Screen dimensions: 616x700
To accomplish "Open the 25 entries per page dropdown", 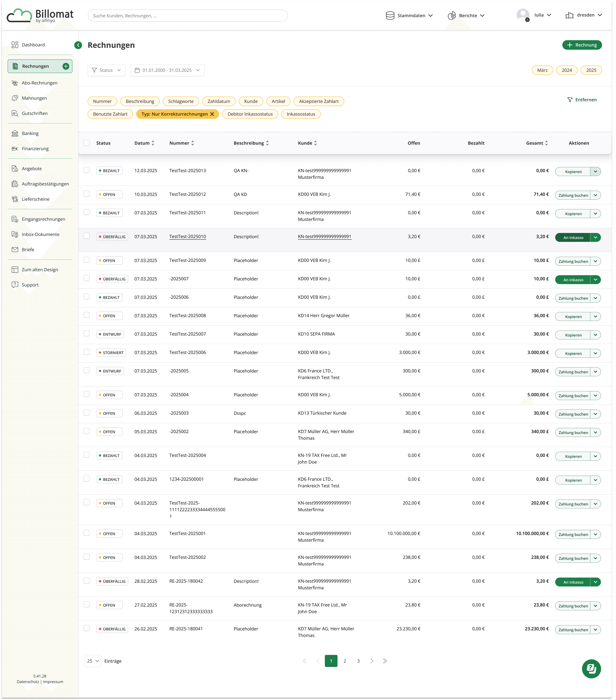I will [x=93, y=661].
